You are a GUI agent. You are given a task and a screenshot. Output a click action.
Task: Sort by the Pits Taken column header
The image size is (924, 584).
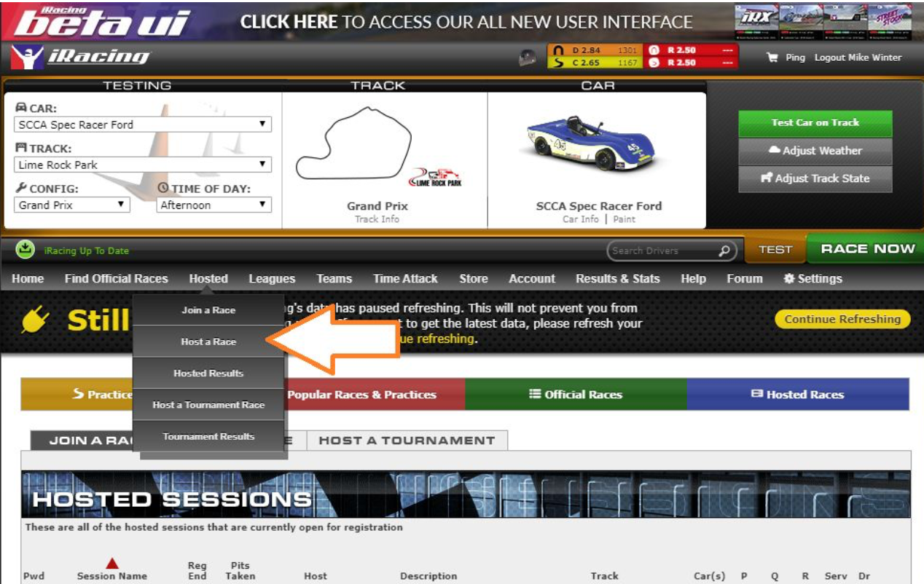click(240, 570)
